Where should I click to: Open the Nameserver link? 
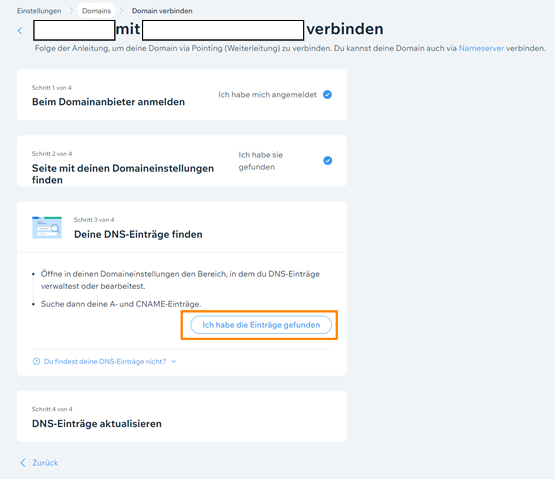(481, 48)
